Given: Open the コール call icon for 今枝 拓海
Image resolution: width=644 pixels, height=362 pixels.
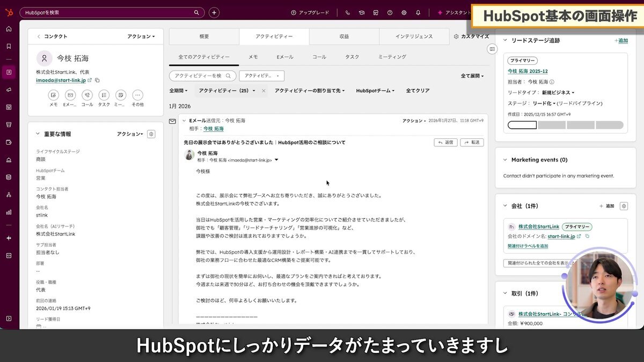Looking at the screenshot, I should [x=87, y=95].
